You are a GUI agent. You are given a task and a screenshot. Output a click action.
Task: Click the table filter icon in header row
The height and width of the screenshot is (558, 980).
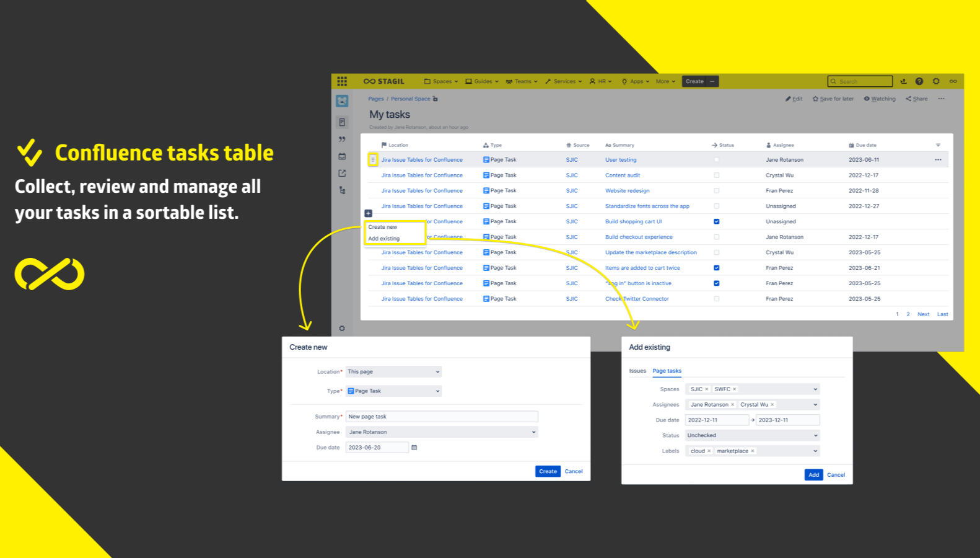point(938,145)
